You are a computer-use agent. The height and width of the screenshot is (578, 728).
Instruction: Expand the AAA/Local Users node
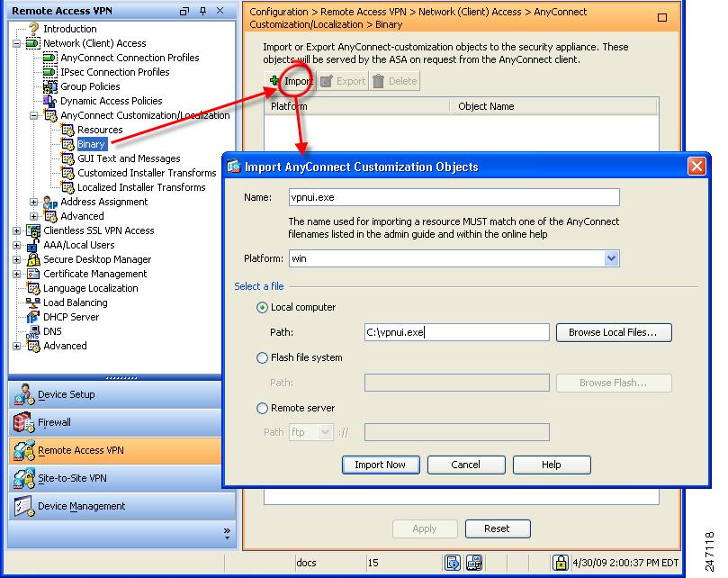coord(17,245)
